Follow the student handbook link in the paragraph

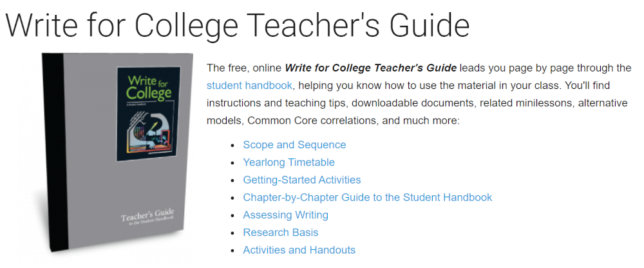coord(249,86)
